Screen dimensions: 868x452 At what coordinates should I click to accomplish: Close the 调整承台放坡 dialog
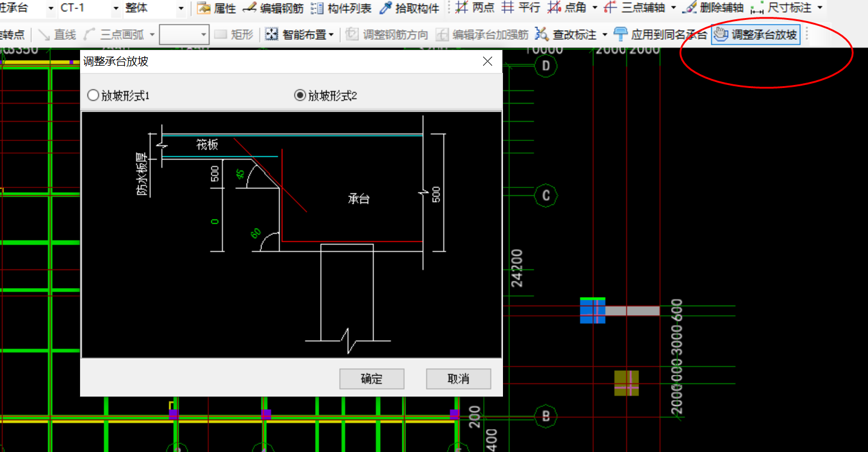pos(488,61)
